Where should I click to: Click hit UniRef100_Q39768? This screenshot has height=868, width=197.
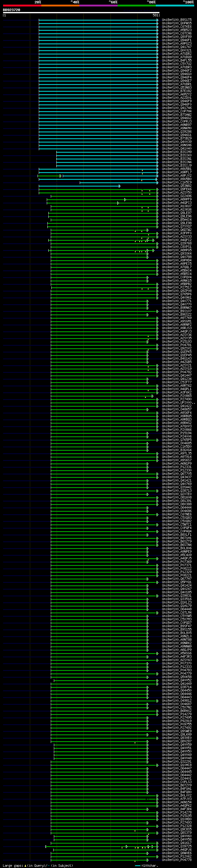[x=177, y=243]
